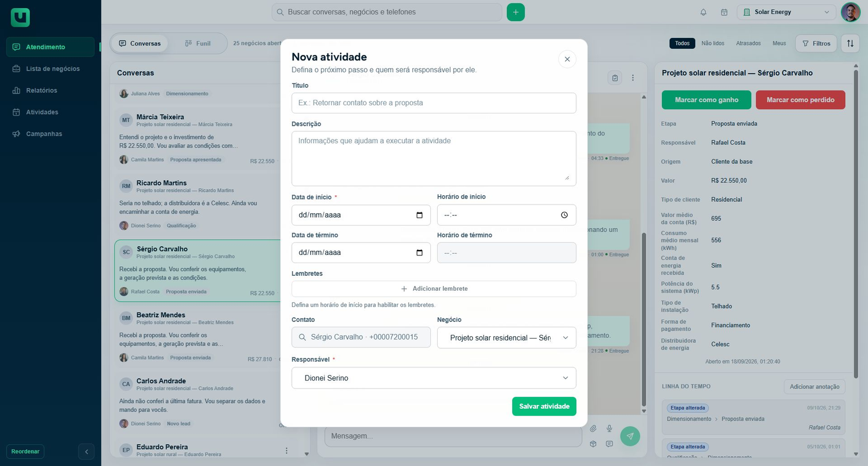The width and height of the screenshot is (868, 466).
Task: Click the green plus button beside search
Action: pos(515,12)
